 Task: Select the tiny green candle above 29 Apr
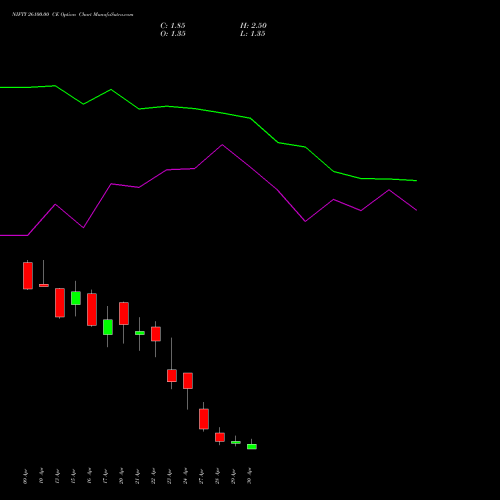(236, 442)
